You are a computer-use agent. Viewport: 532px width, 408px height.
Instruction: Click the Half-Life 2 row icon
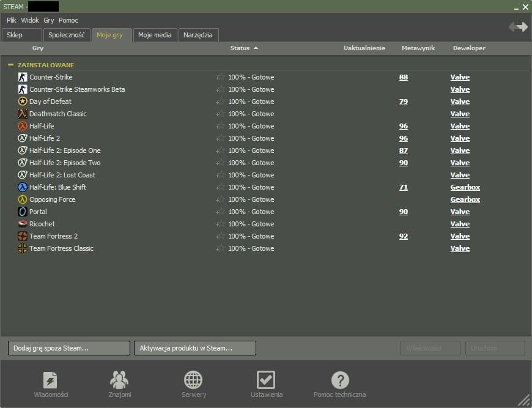pyautogui.click(x=23, y=138)
